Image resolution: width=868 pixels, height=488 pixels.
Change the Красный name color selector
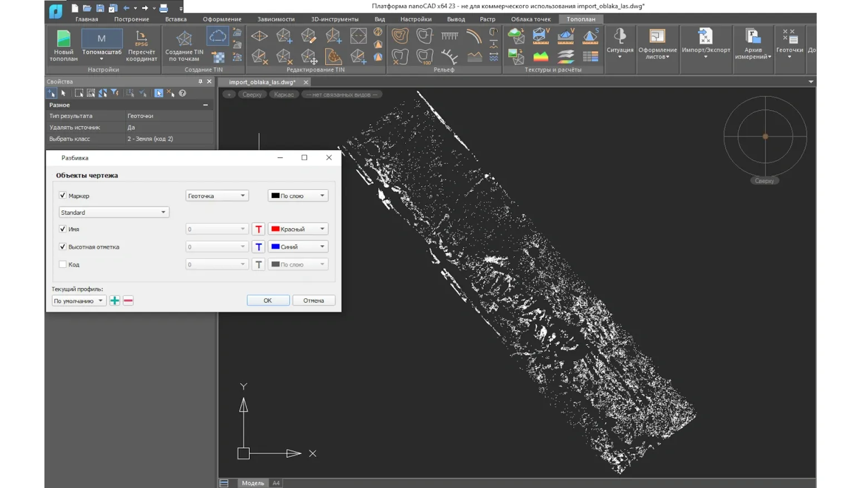tap(298, 229)
